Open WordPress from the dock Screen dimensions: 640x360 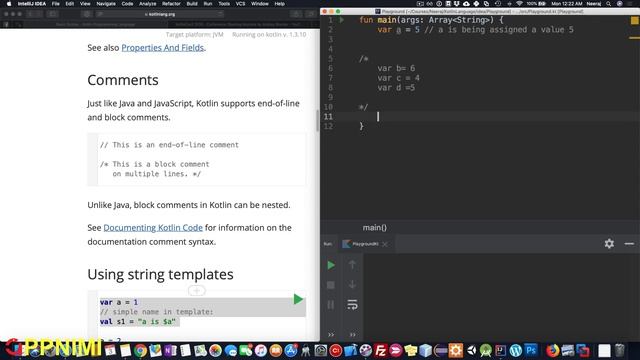click(516, 350)
